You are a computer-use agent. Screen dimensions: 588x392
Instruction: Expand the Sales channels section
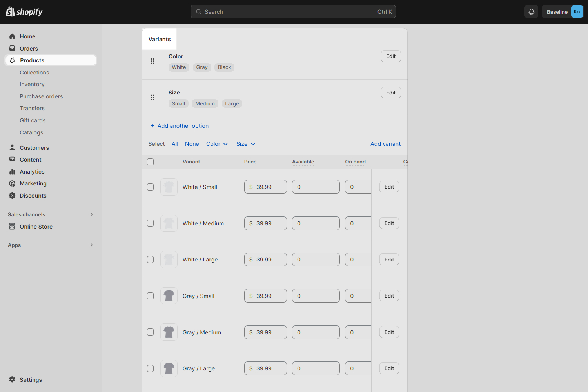[91, 214]
